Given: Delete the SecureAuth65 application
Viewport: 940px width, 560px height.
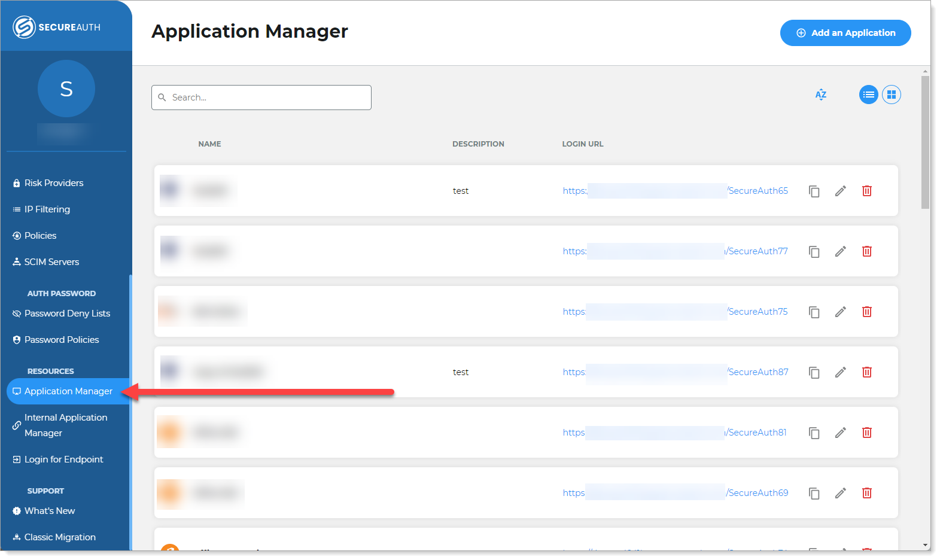Looking at the screenshot, I should [x=867, y=191].
